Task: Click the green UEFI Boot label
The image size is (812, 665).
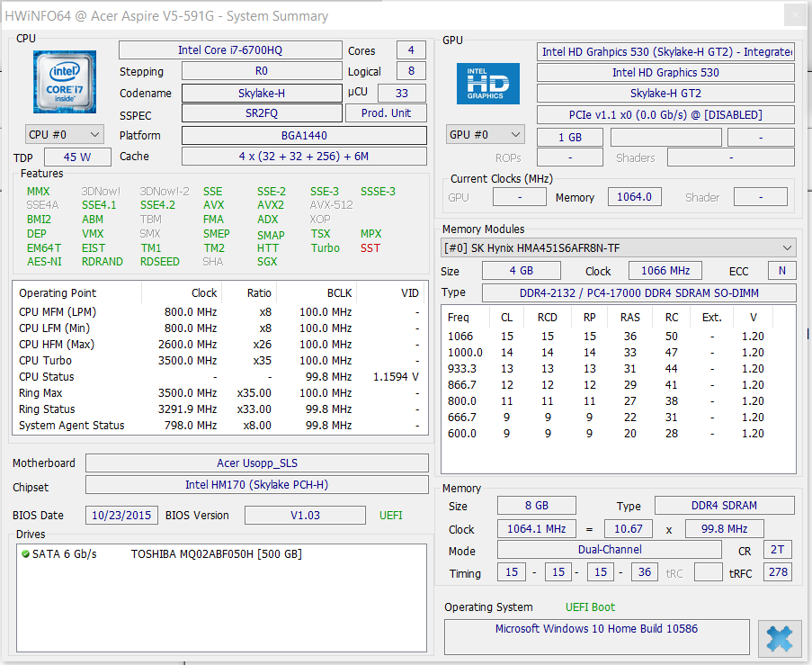Action: [x=591, y=607]
